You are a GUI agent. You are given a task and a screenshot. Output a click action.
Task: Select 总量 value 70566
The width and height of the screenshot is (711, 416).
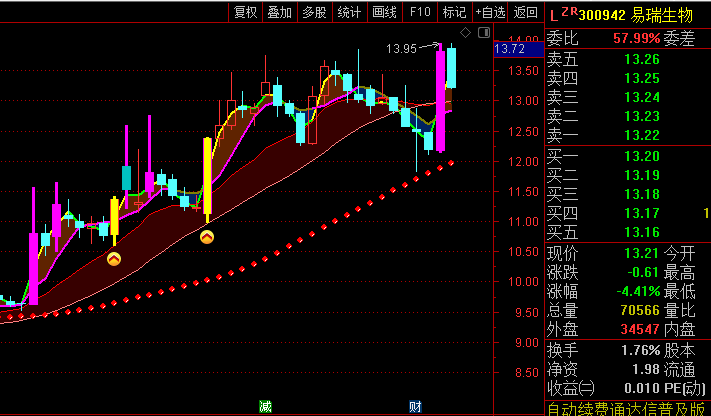pos(640,310)
